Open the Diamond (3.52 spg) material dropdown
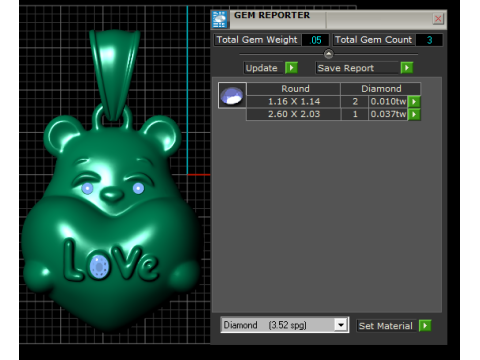480x360 pixels. click(x=341, y=325)
